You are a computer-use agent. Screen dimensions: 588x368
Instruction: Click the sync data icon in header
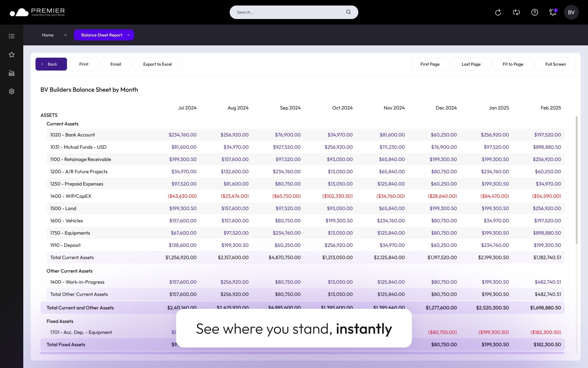pyautogui.click(x=516, y=12)
